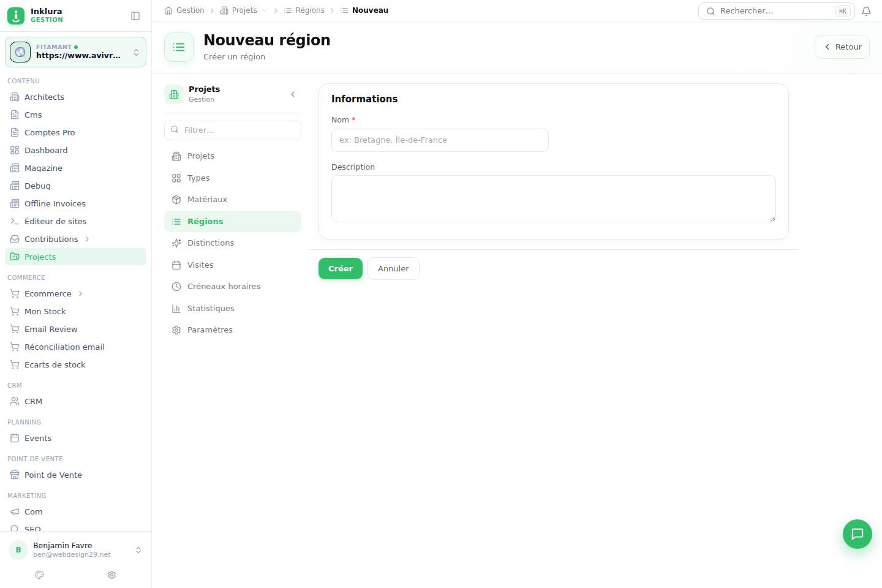882x588 pixels.
Task: Click the Projets building icon in subpanel header
Action: coord(174,94)
